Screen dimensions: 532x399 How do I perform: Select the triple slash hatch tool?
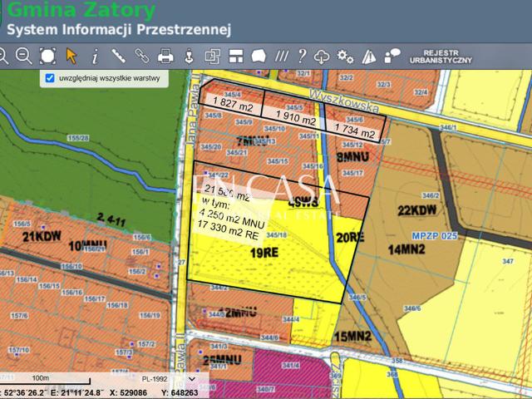(282, 56)
